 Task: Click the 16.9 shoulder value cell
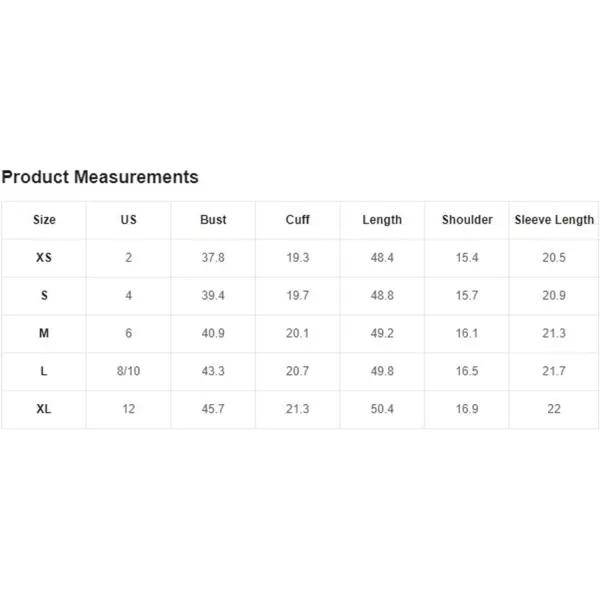[467, 409]
